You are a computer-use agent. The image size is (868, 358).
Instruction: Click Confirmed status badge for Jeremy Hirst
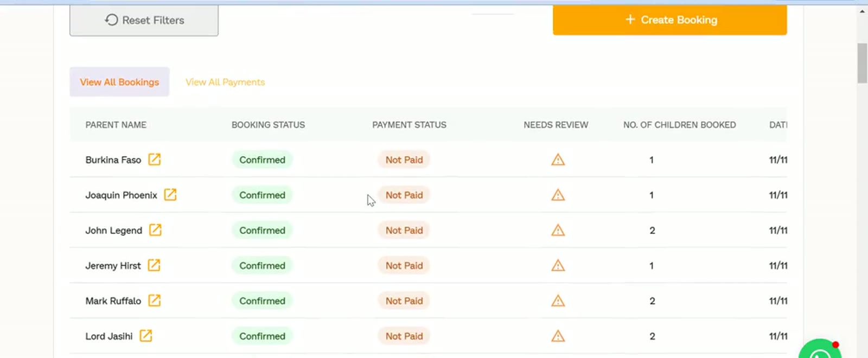tap(262, 265)
